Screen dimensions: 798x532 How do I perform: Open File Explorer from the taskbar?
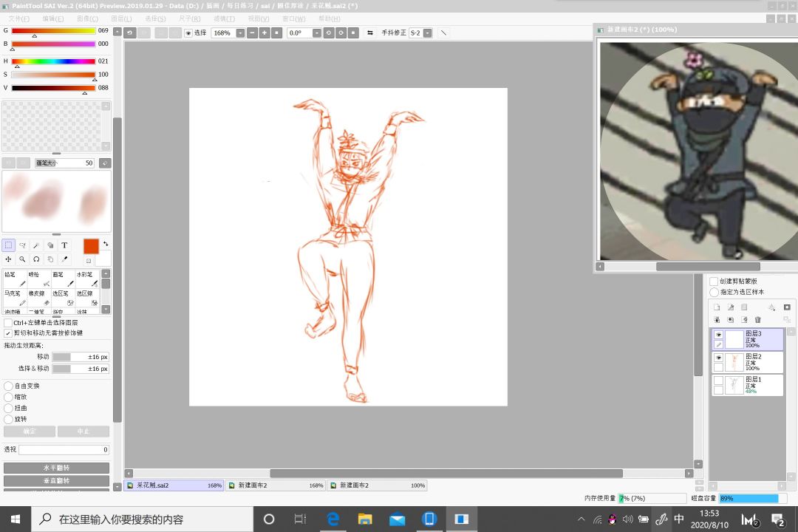click(365, 519)
